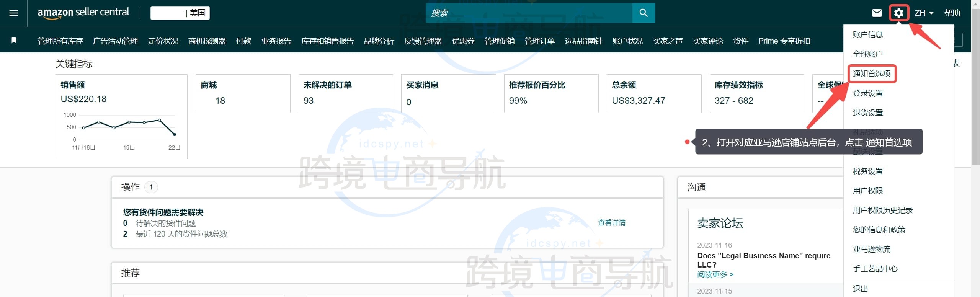Click the bookmark icon in the navigation bar
This screenshot has width=980, height=297.
[14, 40]
